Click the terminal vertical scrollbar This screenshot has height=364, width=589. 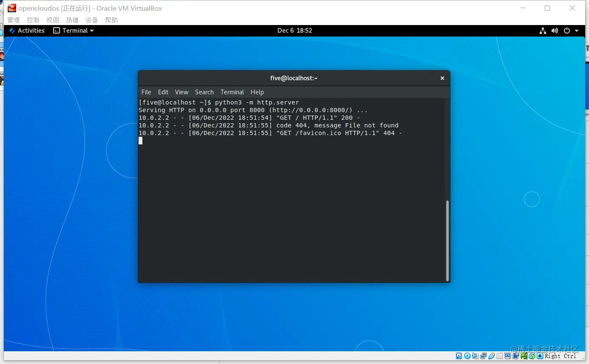(447, 240)
